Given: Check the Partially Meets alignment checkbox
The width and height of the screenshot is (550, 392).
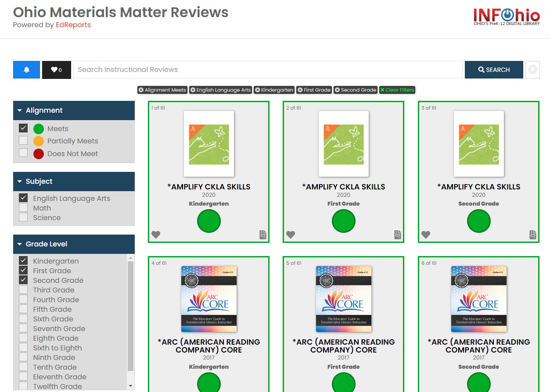Looking at the screenshot, I should click(x=23, y=141).
